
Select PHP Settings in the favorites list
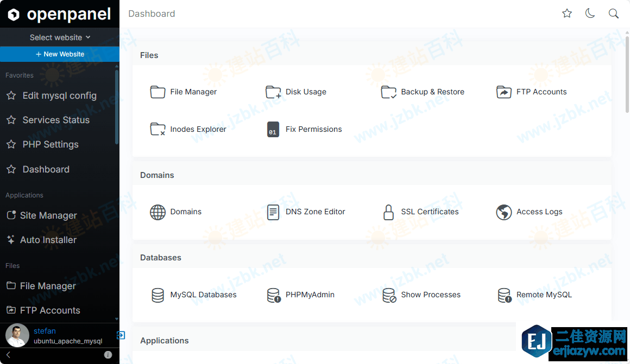50,144
